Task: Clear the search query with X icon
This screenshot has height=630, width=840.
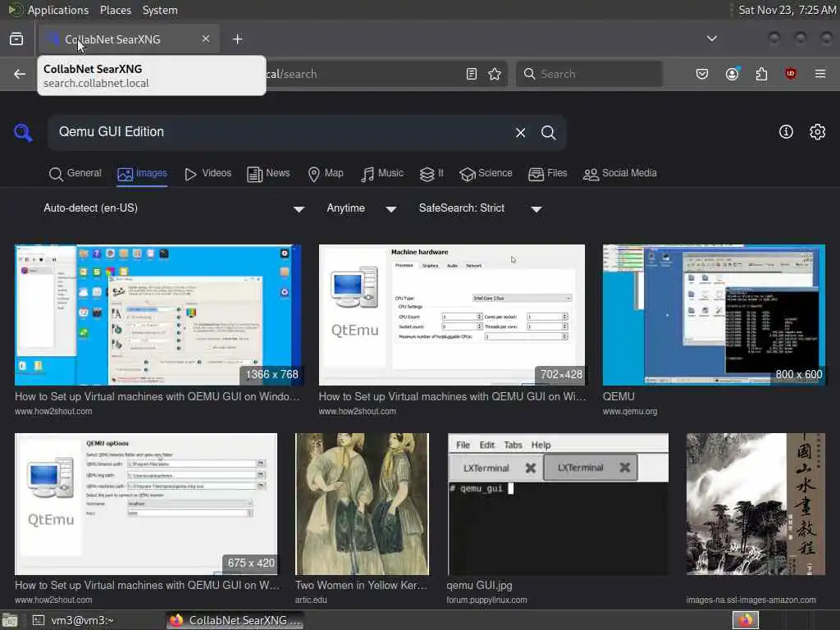Action: pos(520,132)
